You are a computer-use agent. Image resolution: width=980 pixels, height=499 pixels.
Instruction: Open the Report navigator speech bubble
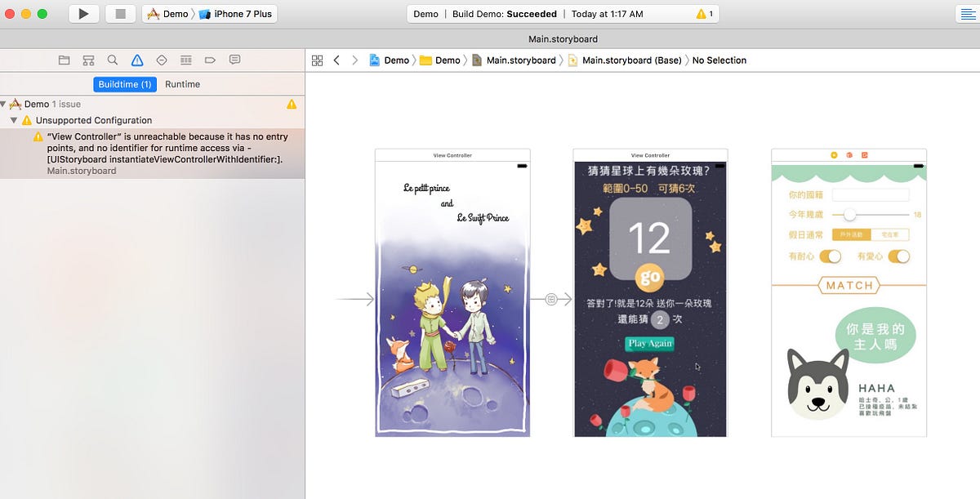[234, 60]
